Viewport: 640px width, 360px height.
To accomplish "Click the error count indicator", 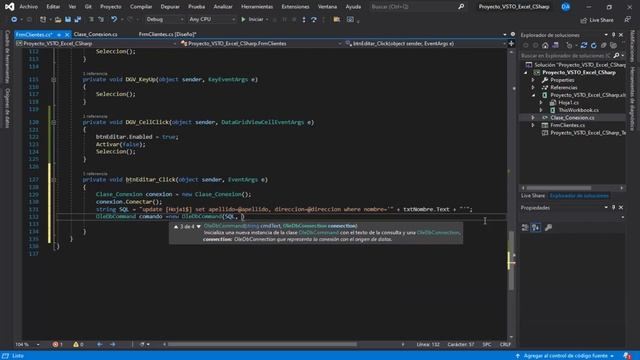I will click(58, 344).
